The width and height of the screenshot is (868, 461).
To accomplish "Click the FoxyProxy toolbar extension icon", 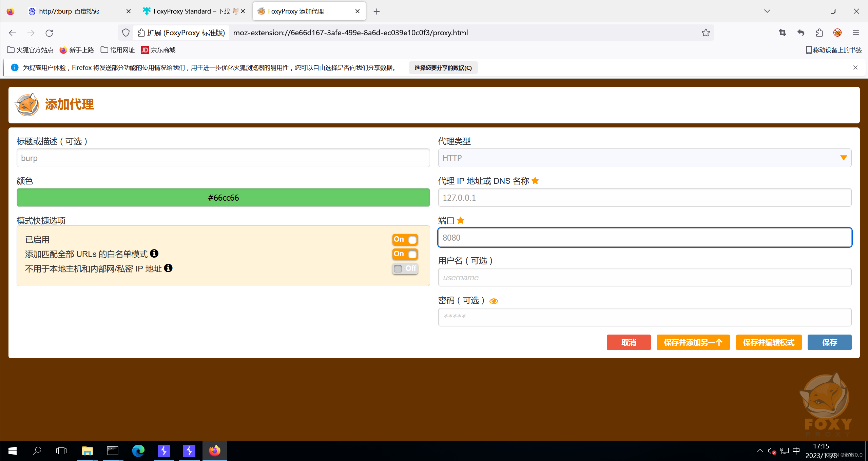I will 837,33.
